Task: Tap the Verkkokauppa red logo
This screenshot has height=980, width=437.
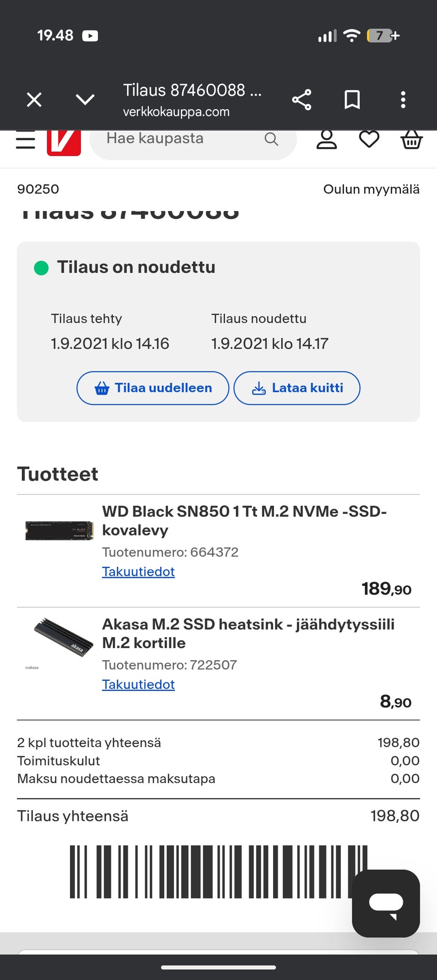Action: [64, 142]
